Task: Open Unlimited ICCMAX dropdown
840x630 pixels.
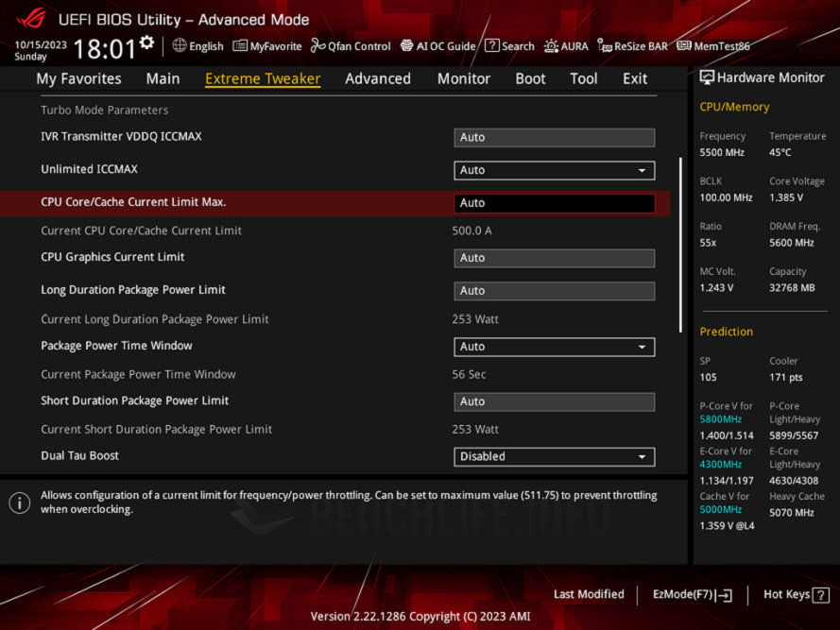Action: (554, 170)
